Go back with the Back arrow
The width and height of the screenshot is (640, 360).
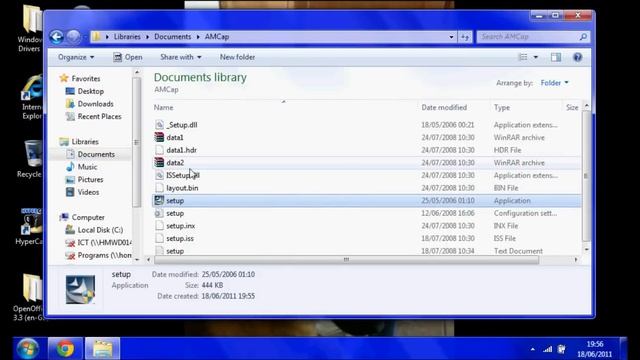click(56, 37)
